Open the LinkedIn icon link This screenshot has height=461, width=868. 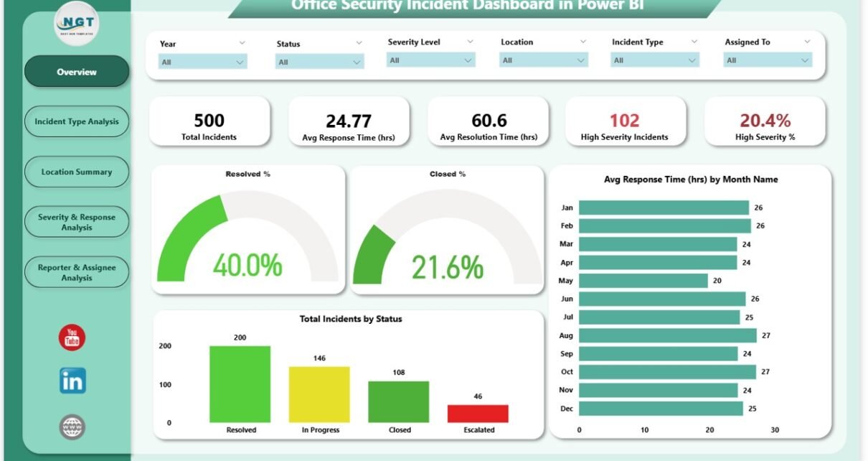pos(72,381)
